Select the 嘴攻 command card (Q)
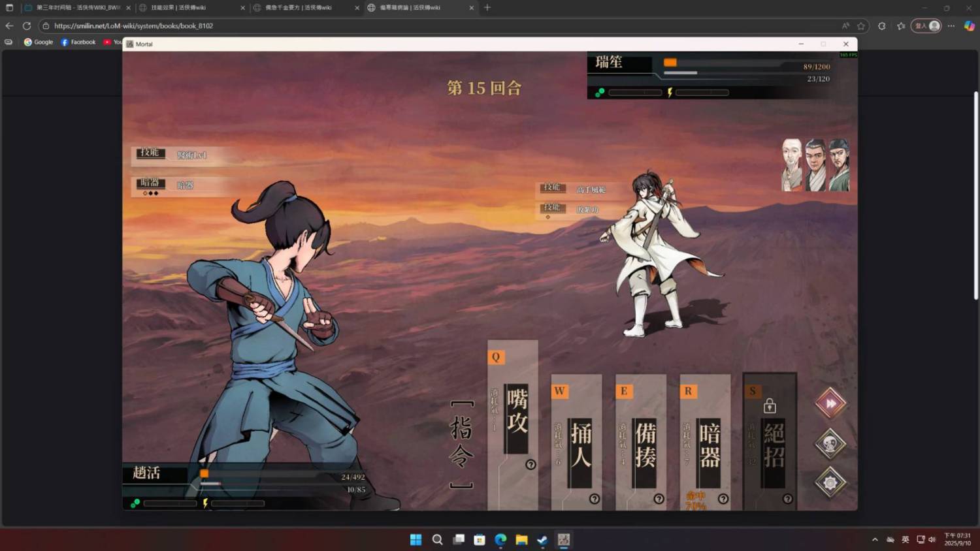 coord(513,424)
